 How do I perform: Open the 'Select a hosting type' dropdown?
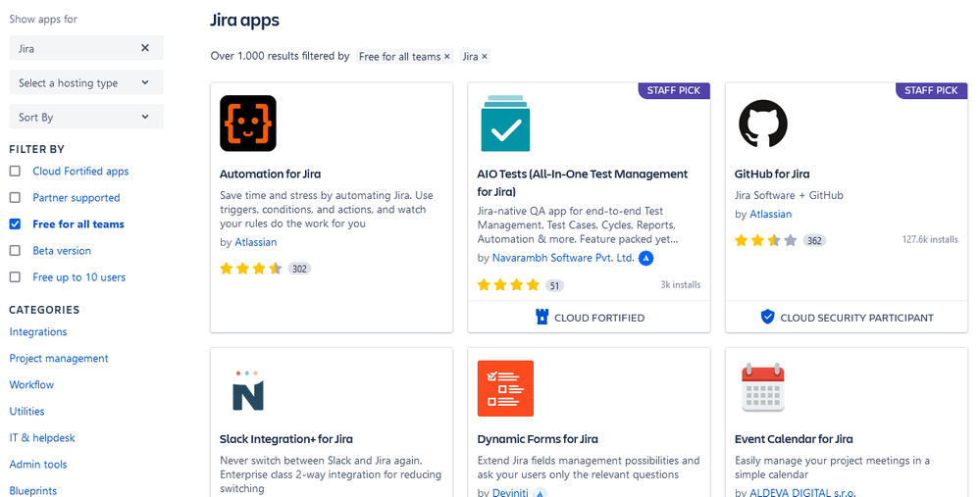click(x=86, y=82)
